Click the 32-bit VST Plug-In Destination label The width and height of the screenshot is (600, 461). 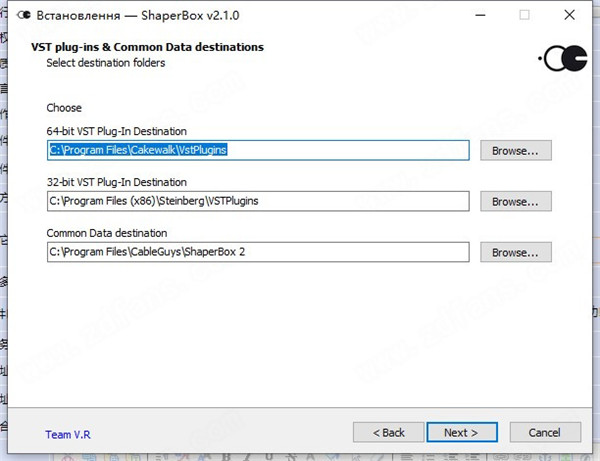coord(116,182)
